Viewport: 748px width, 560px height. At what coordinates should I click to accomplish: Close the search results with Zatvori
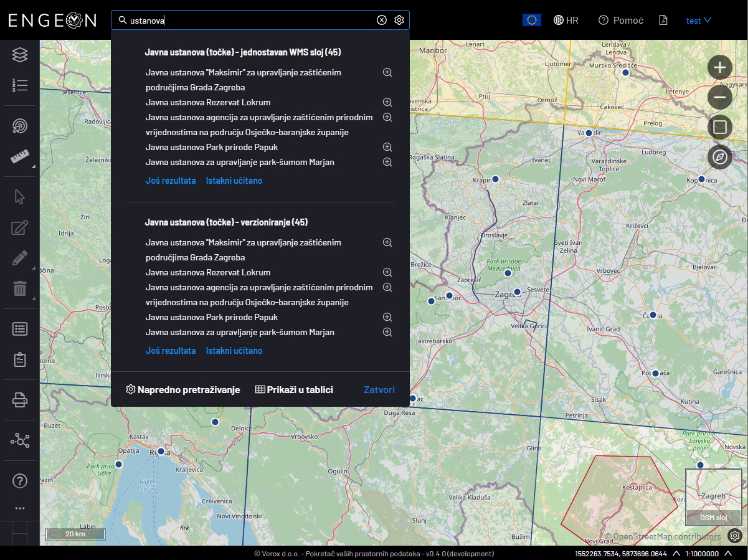(379, 389)
